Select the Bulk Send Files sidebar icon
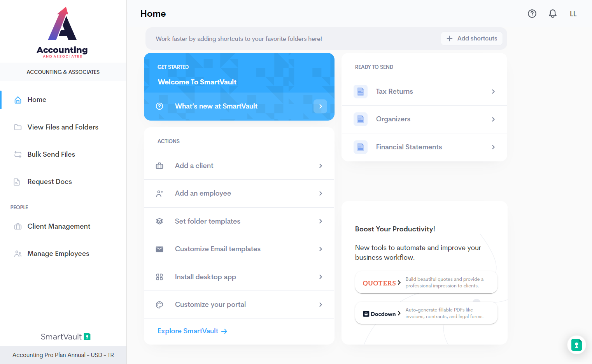This screenshot has width=592, height=364. click(x=18, y=154)
